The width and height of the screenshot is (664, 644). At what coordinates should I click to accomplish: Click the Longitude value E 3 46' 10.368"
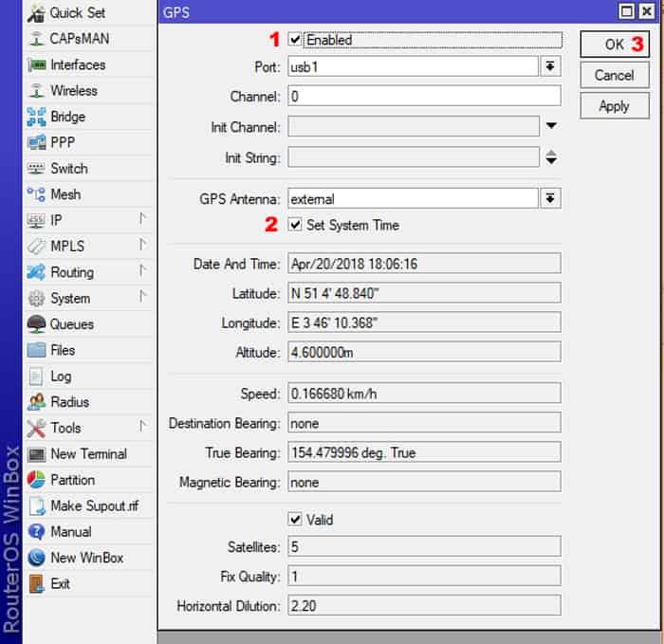(424, 322)
